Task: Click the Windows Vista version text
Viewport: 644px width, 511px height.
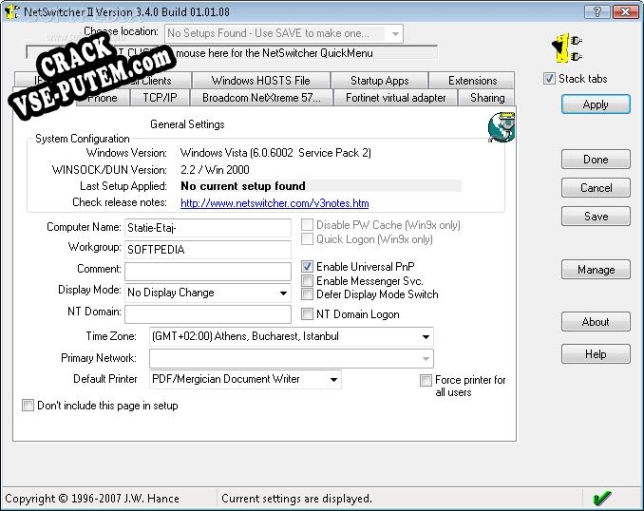Action: coord(276,153)
